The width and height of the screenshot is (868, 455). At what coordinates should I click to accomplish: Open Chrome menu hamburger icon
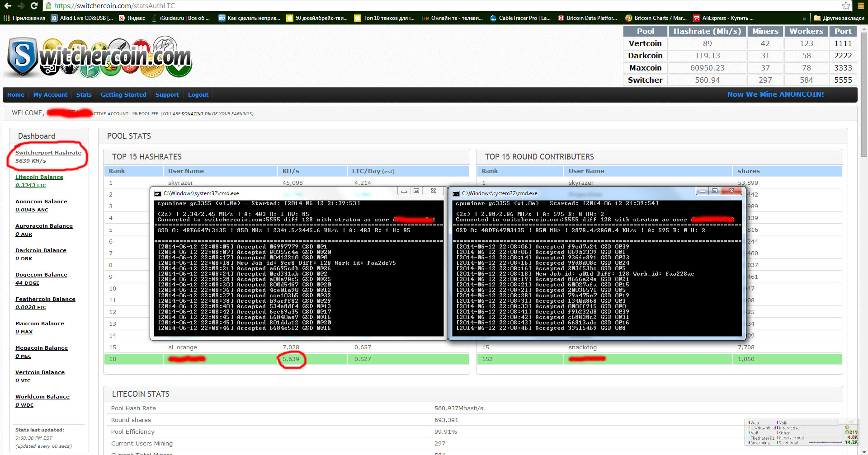point(861,6)
